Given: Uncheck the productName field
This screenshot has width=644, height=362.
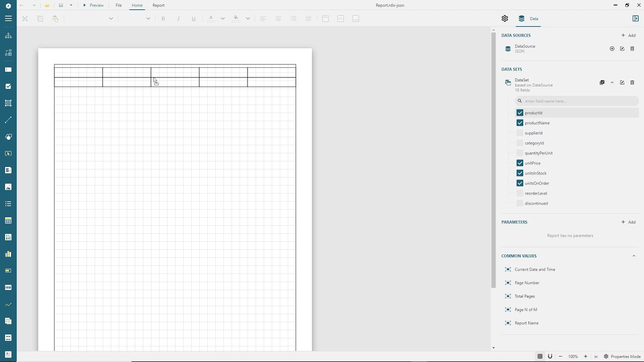Looking at the screenshot, I should (520, 123).
